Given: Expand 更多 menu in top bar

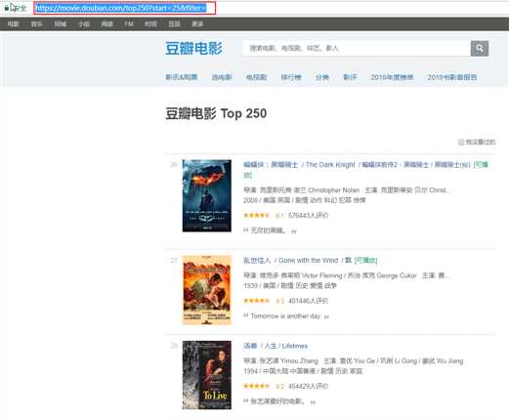Looking at the screenshot, I should coord(197,24).
